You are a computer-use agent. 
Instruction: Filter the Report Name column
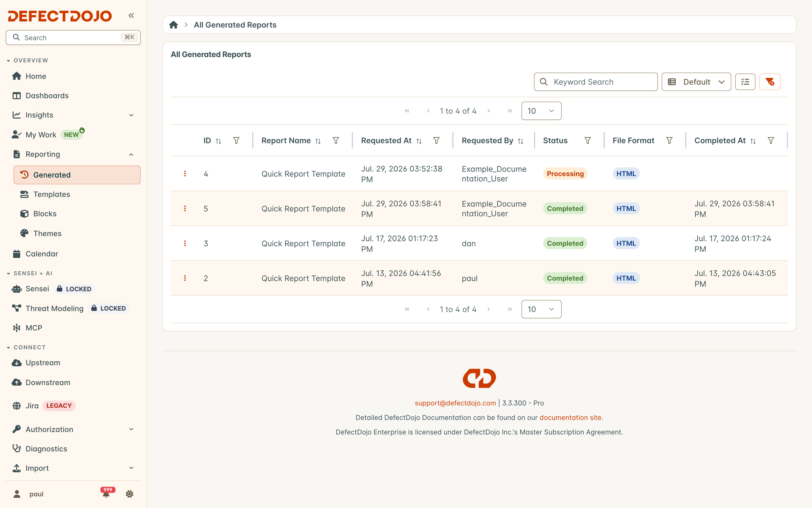pos(336,141)
